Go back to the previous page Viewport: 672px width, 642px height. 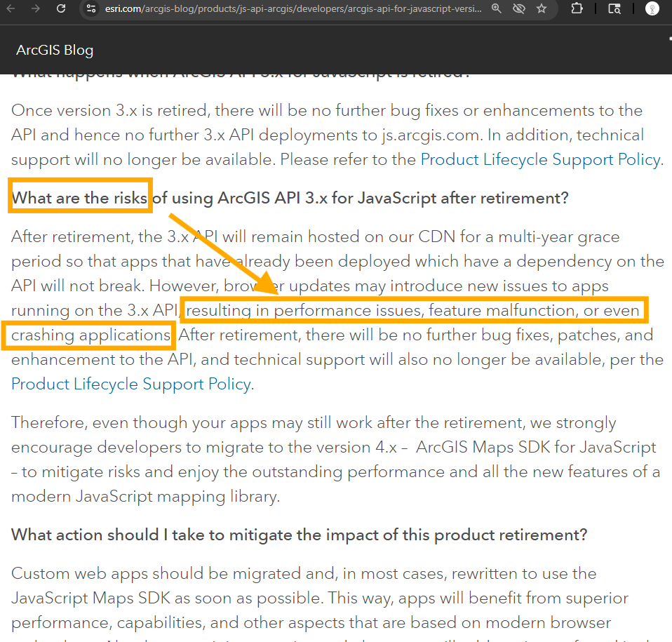point(11,8)
